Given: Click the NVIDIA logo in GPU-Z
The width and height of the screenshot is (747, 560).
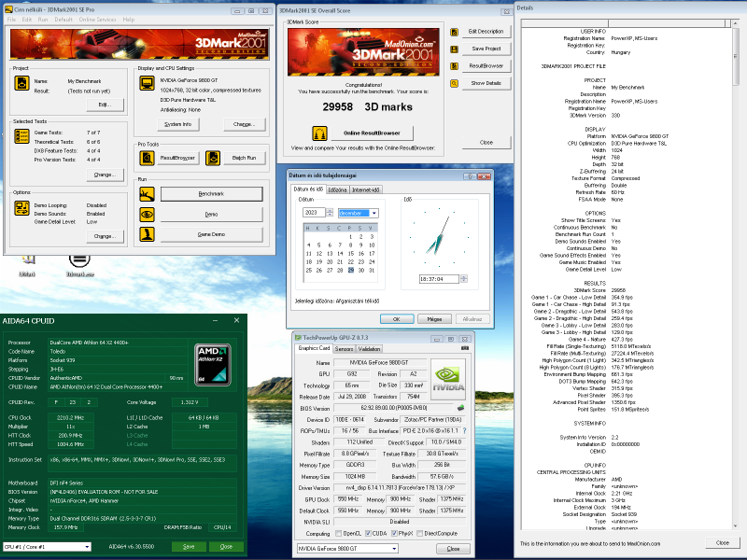Looking at the screenshot, I should click(448, 379).
